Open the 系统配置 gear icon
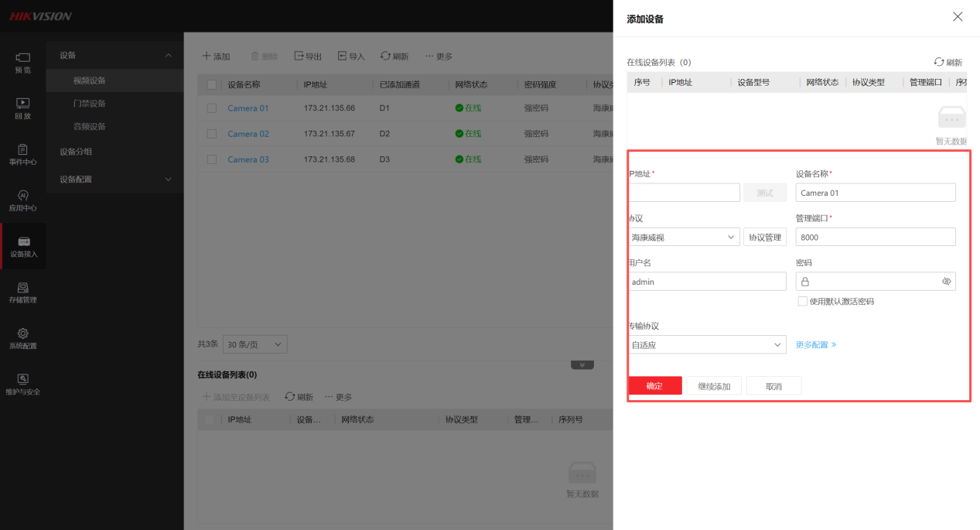980x530 pixels. (x=22, y=333)
